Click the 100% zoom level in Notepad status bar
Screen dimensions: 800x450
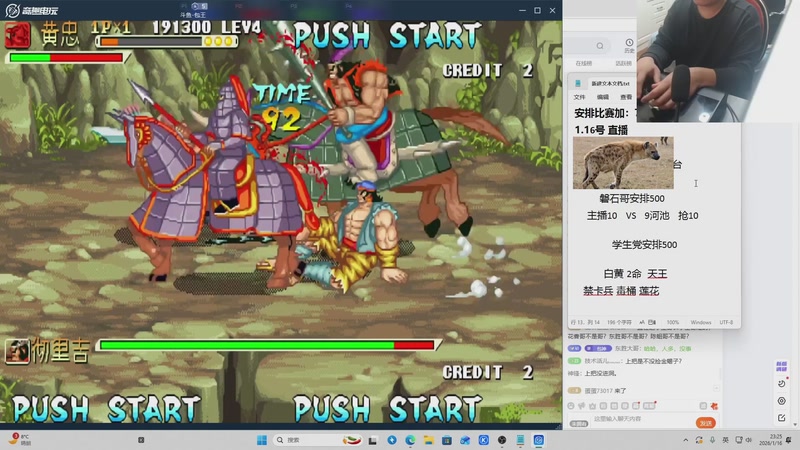[x=672, y=322]
